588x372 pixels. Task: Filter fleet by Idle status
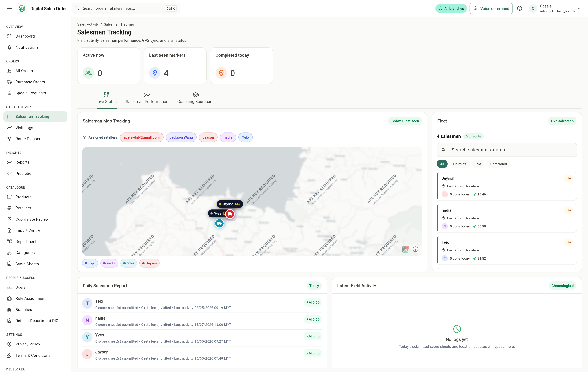(478, 164)
